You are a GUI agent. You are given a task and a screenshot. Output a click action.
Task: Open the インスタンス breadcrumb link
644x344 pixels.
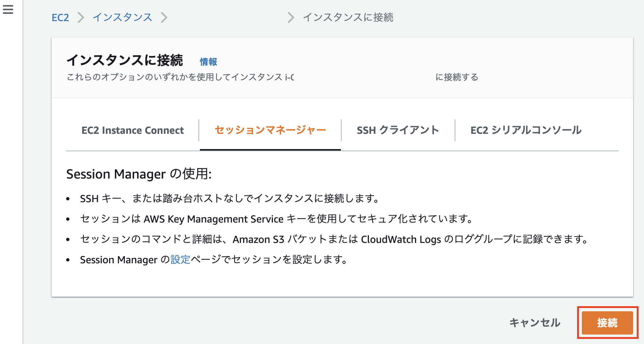pos(122,17)
